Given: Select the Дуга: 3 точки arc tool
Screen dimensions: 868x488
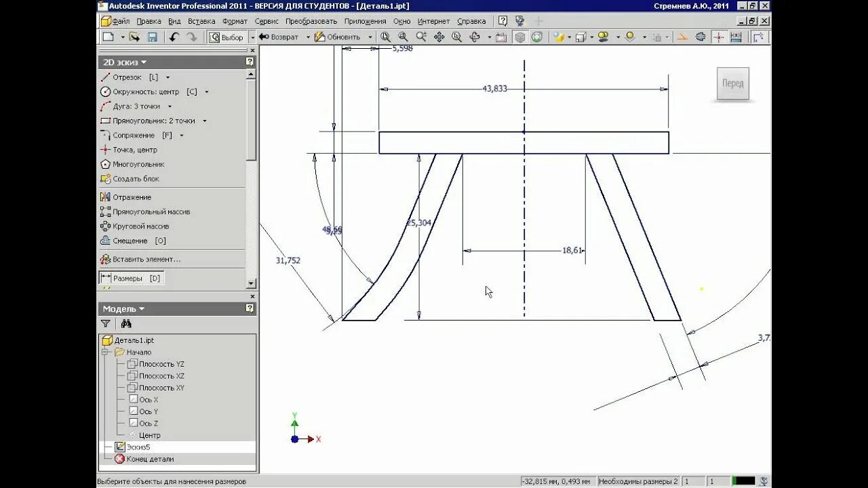Looking at the screenshot, I should coord(131,106).
